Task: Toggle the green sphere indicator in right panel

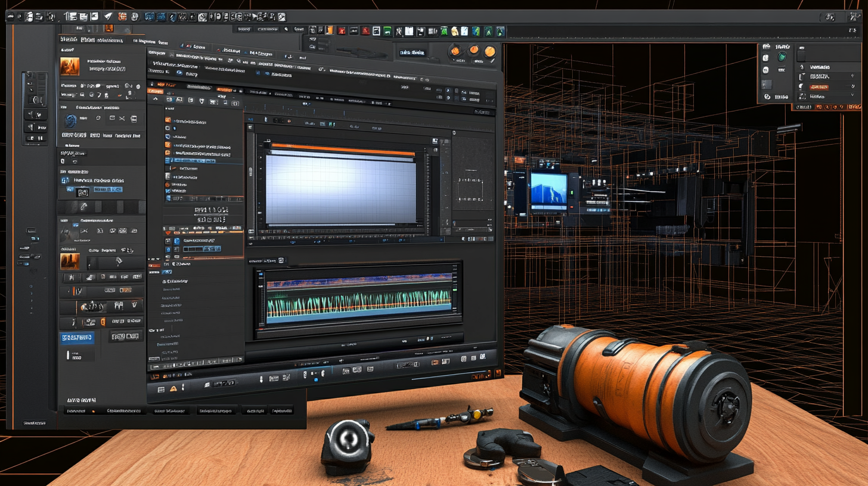Action: pos(781,57)
